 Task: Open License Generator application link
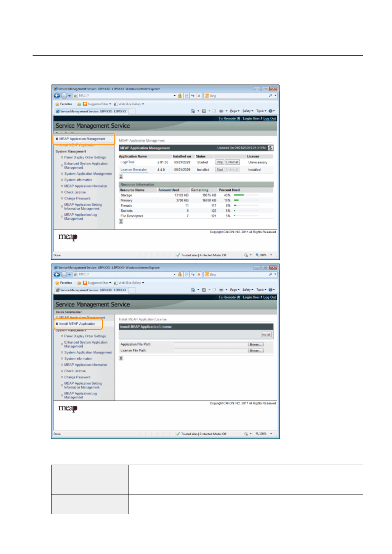[x=134, y=170]
